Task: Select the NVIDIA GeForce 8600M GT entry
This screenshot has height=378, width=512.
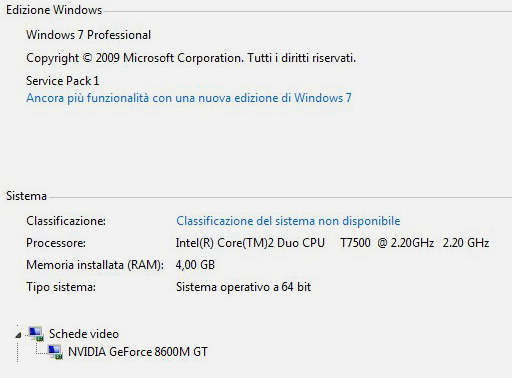Action: coord(138,352)
